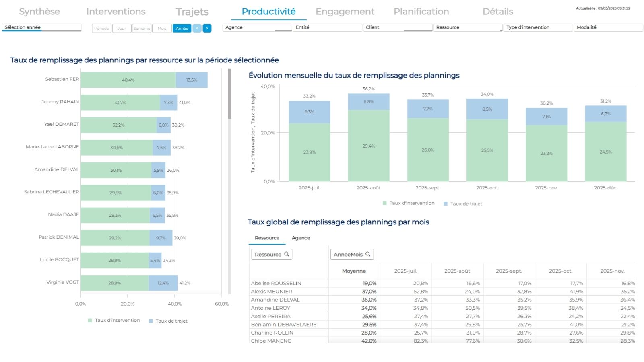Open the Détails tab

click(x=498, y=12)
